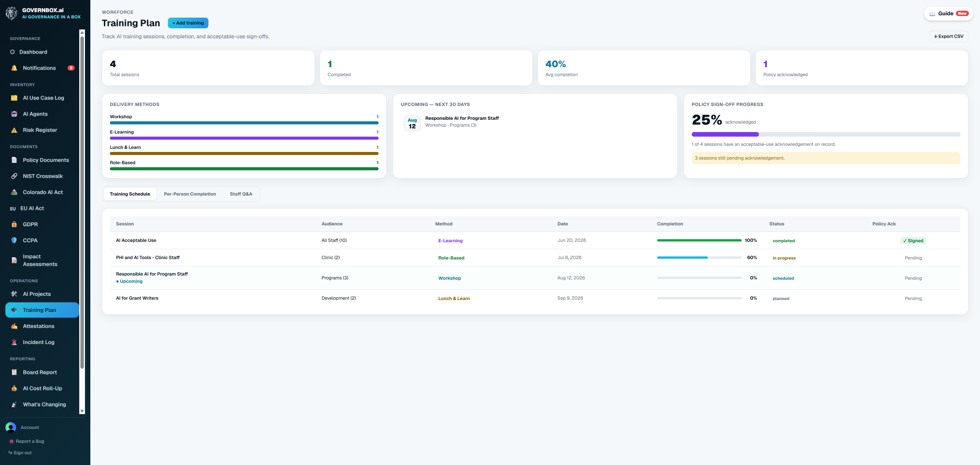Image resolution: width=980 pixels, height=465 pixels.
Task: Select the CCPA shield icon
Action: point(14,240)
